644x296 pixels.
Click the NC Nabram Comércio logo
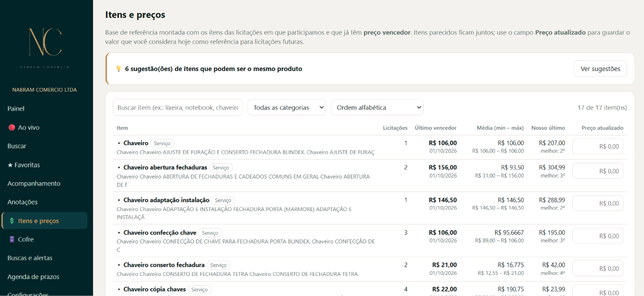coord(45,48)
